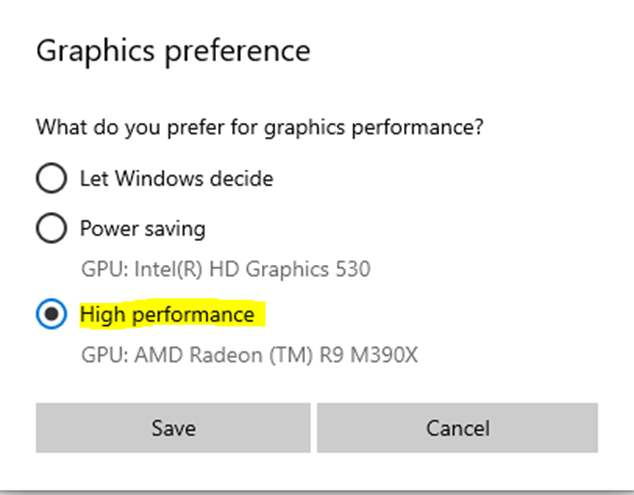Choose the Power saving radio button

pyautogui.click(x=50, y=229)
